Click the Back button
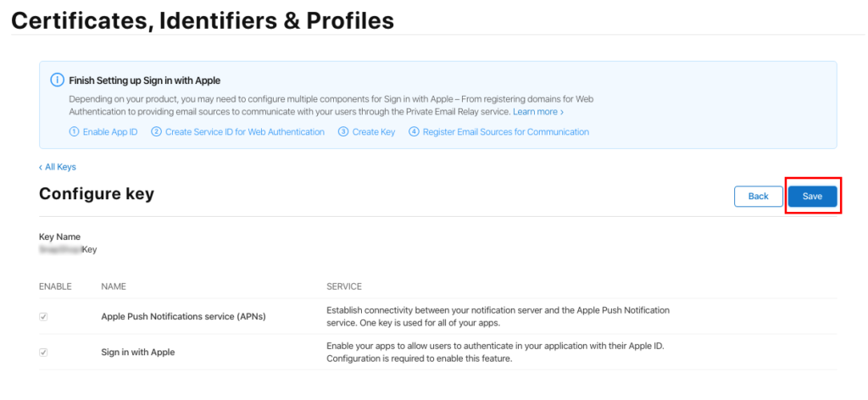Screen dimensions: 868x400 click(759, 197)
